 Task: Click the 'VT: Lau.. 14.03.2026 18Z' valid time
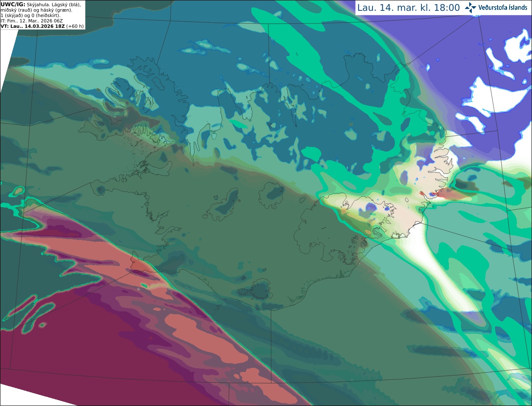(x=32, y=26)
